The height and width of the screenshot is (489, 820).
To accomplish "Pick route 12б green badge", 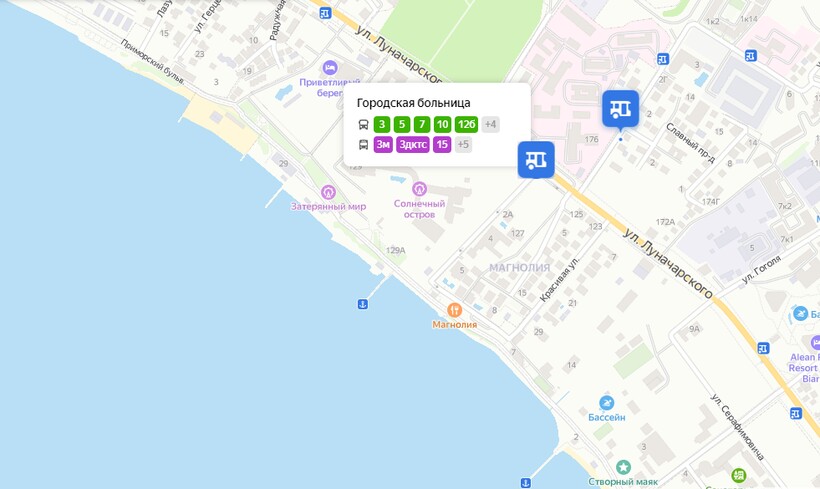I will 466,124.
